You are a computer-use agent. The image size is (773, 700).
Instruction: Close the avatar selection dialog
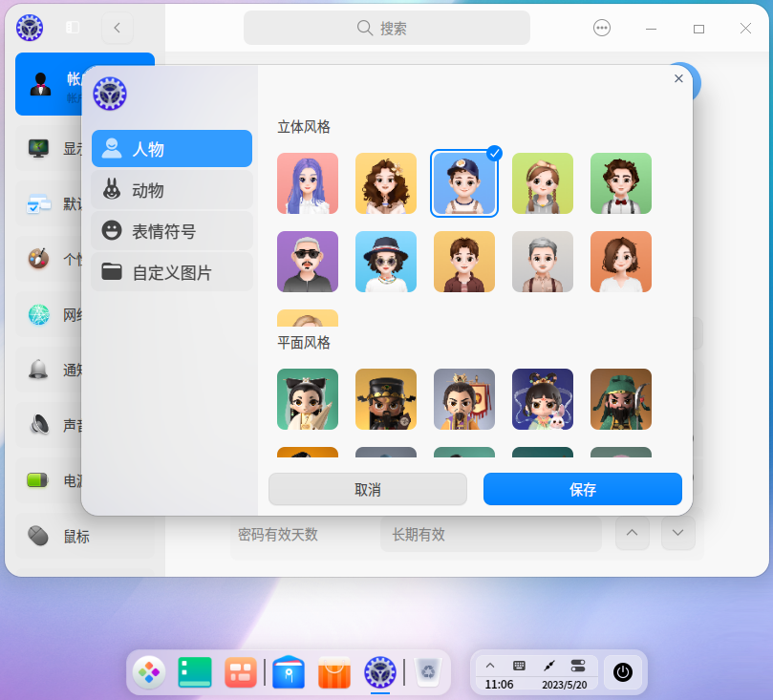[x=678, y=79]
